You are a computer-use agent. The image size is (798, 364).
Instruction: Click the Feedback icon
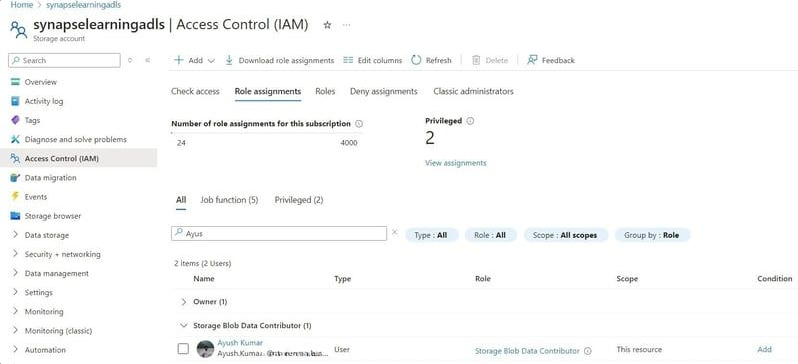[x=532, y=60]
